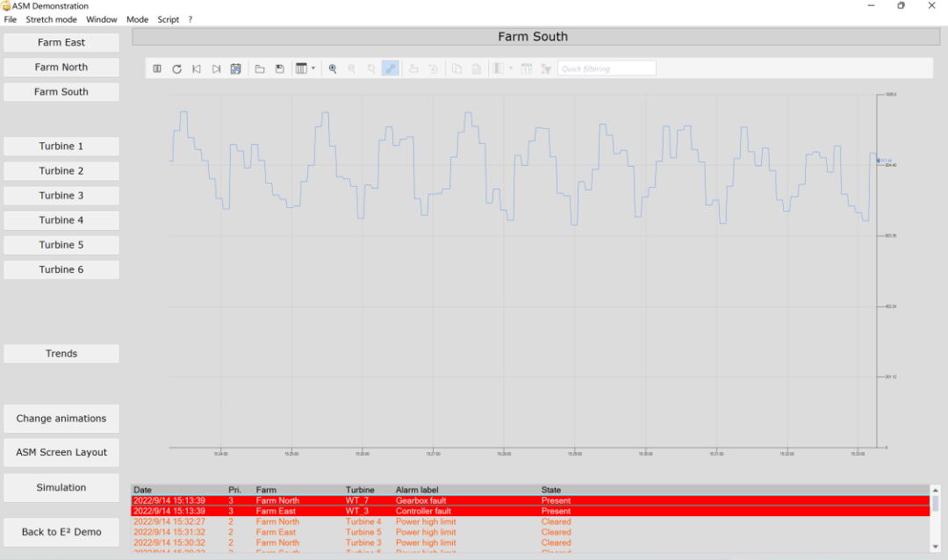Screen dimensions: 948x560
Task: Select Turbine 3 in the sidebar
Action: click(61, 195)
